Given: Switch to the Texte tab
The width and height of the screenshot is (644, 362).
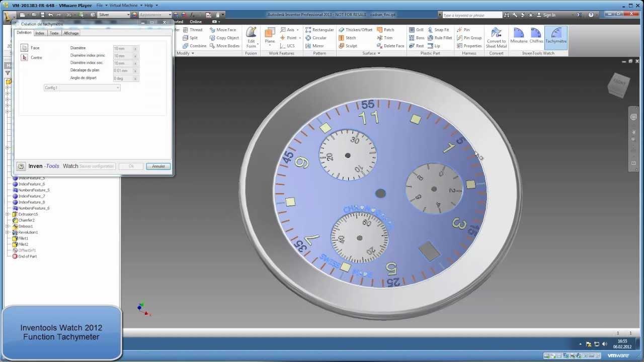Looking at the screenshot, I should point(54,33).
